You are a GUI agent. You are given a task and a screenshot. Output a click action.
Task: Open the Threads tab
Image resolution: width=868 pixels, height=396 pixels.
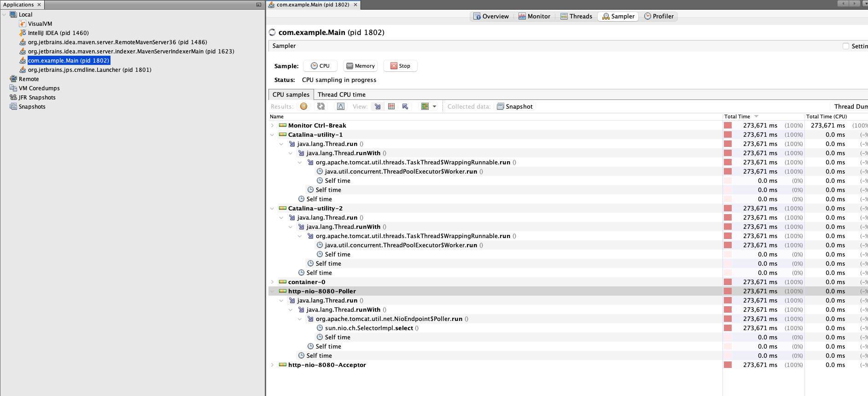pyautogui.click(x=576, y=16)
